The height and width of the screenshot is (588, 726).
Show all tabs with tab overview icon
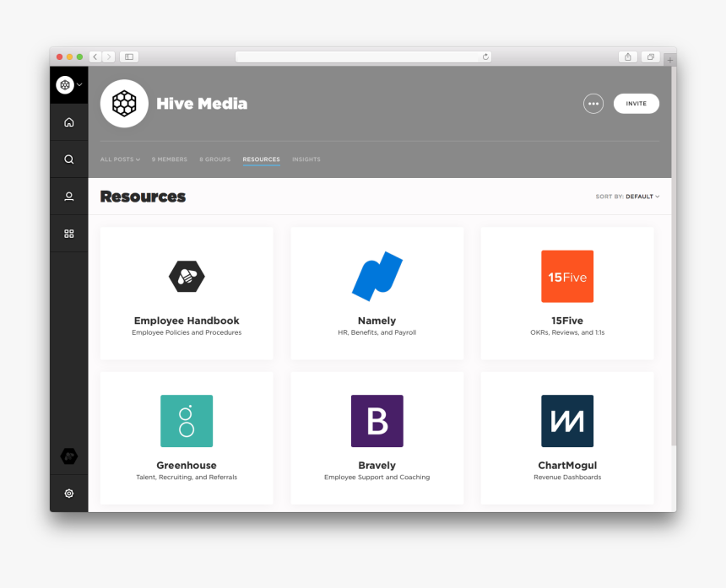(651, 57)
